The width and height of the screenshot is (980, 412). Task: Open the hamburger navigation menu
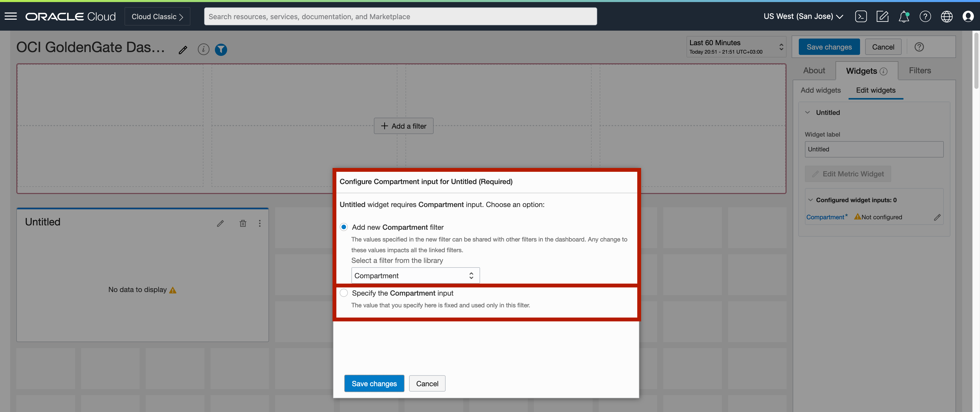tap(11, 16)
